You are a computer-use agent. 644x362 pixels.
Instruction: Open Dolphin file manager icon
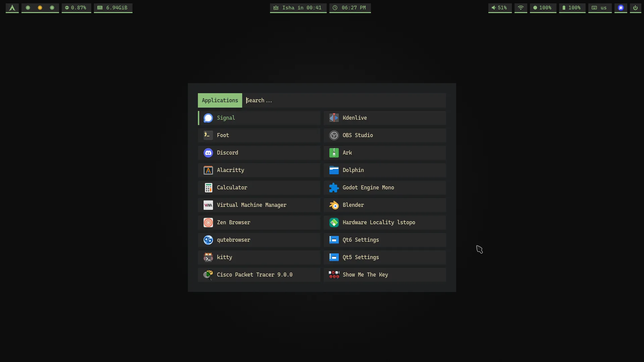point(334,170)
